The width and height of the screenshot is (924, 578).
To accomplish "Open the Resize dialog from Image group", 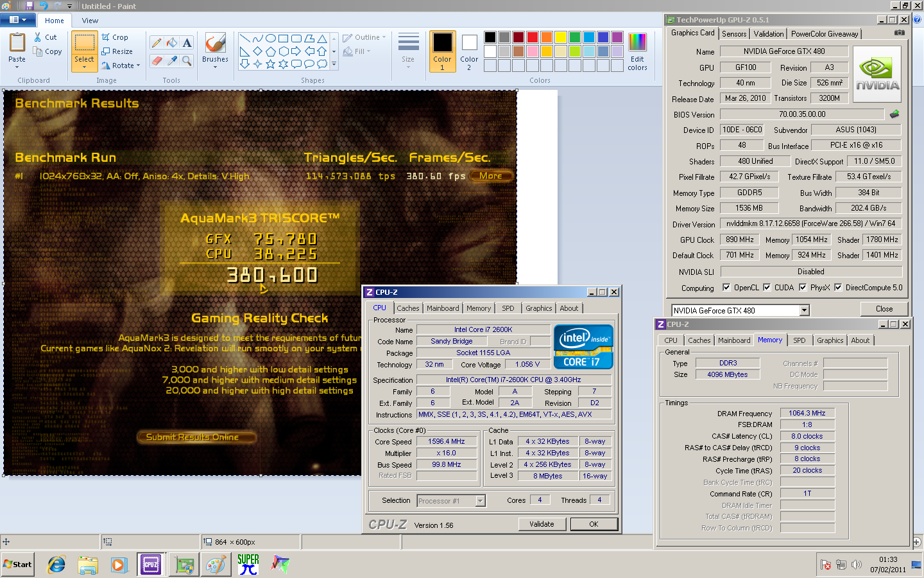I will (x=117, y=51).
